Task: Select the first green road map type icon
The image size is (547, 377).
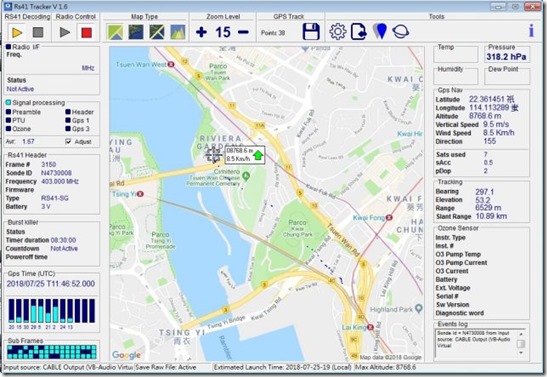Action: (115, 32)
